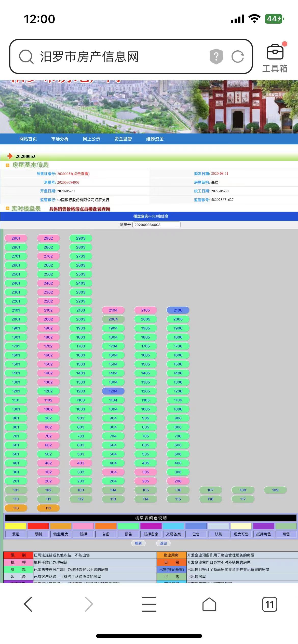298x644 pixels.
Task: Select the 维修资金 navigation item
Action: 155,139
